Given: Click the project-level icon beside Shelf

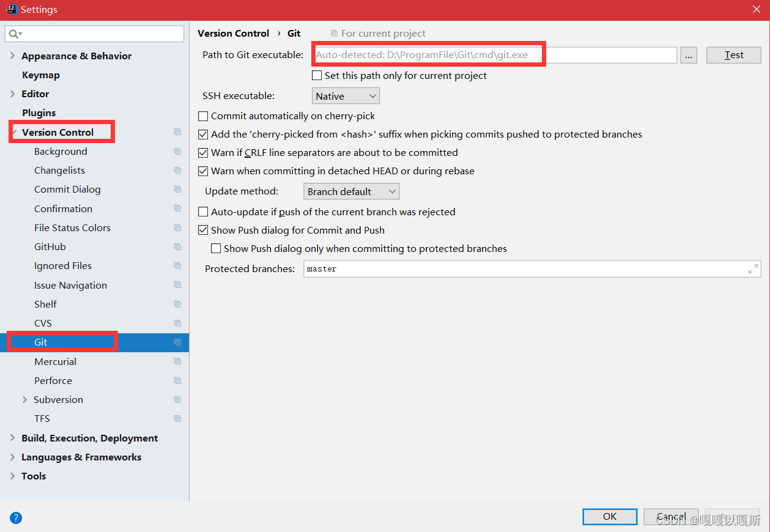Looking at the screenshot, I should 177,304.
